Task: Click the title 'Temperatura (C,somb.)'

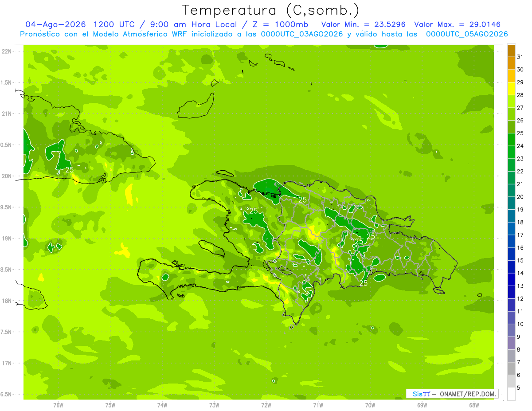Action: pos(271,10)
